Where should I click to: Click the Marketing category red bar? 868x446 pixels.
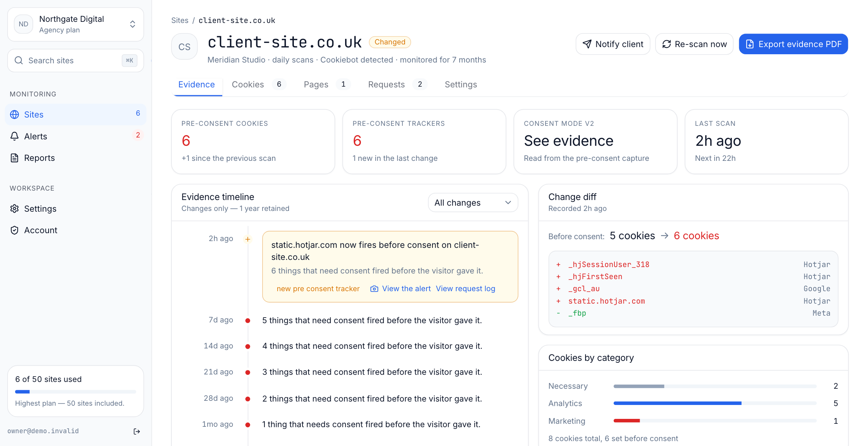pos(627,421)
